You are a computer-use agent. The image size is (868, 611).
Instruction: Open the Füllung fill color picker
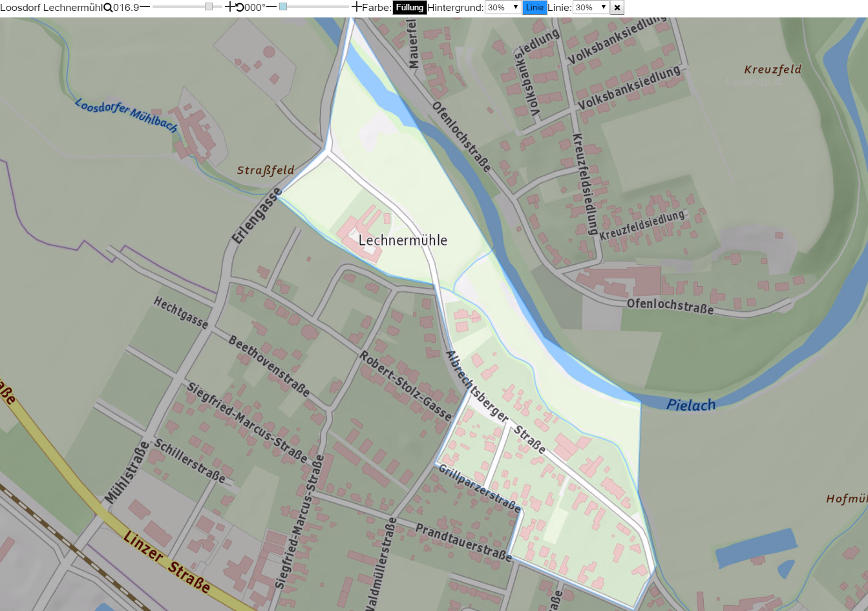click(409, 8)
